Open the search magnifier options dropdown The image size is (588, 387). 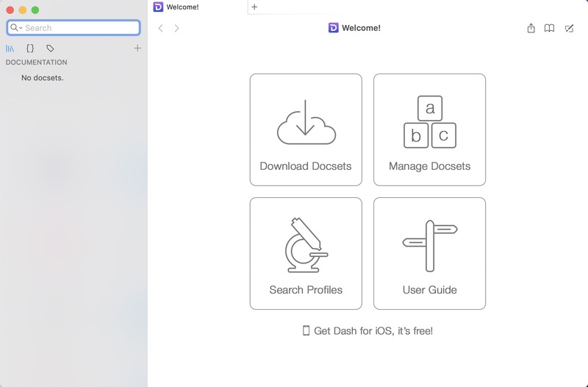(16, 27)
